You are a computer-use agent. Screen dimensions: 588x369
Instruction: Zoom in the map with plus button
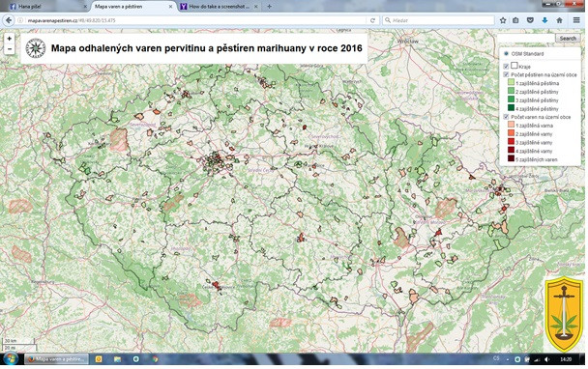click(x=9, y=39)
